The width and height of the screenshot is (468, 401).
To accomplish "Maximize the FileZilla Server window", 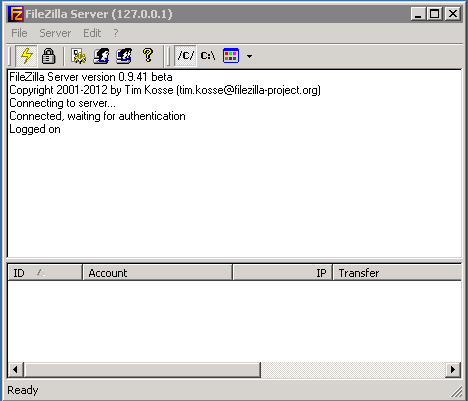I will pos(434,14).
